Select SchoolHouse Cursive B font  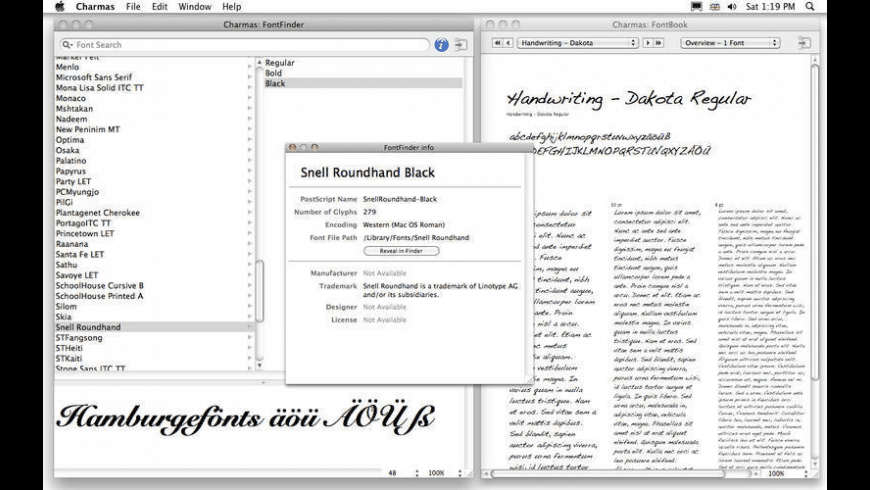click(x=100, y=286)
